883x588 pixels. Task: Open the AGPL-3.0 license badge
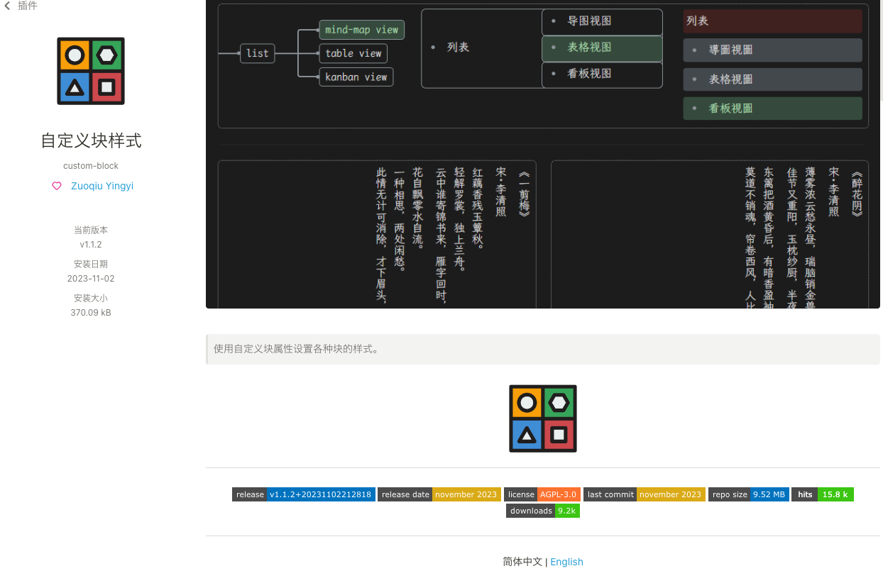[542, 494]
